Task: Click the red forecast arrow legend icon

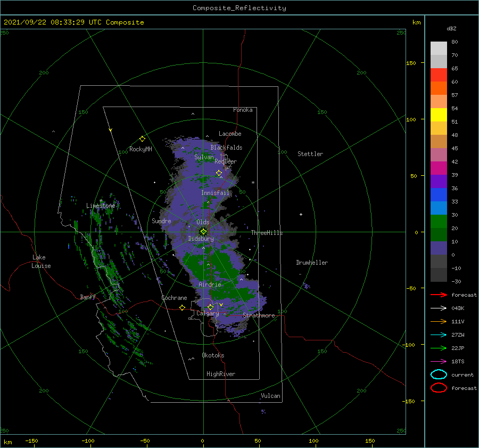Action: tap(439, 295)
